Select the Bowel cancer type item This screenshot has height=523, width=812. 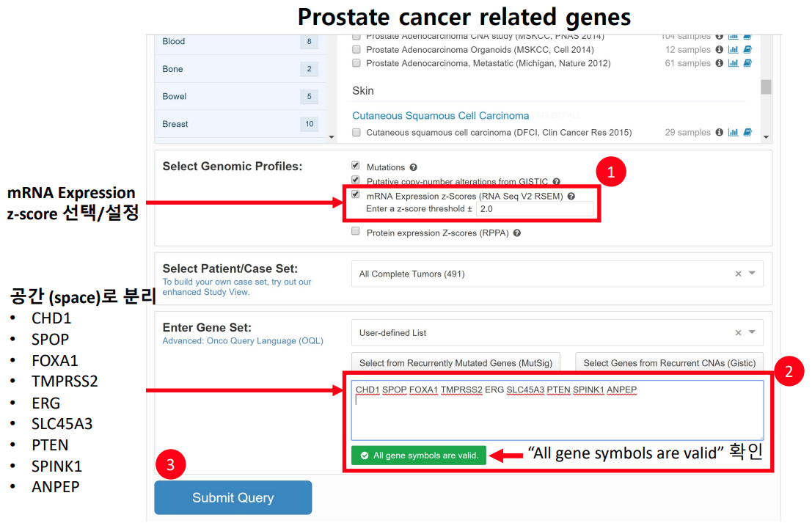click(x=175, y=96)
